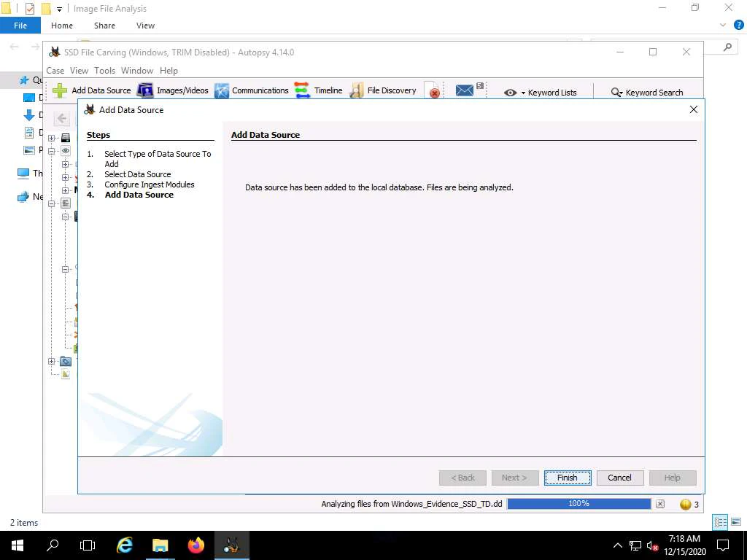This screenshot has height=560, width=747.
Task: Select the Downloads arrow icon in Explorer sidebar
Action: click(28, 114)
